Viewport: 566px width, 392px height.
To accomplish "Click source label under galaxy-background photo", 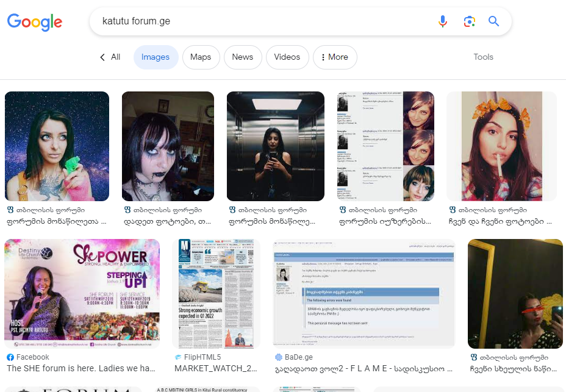I will click(51, 210).
